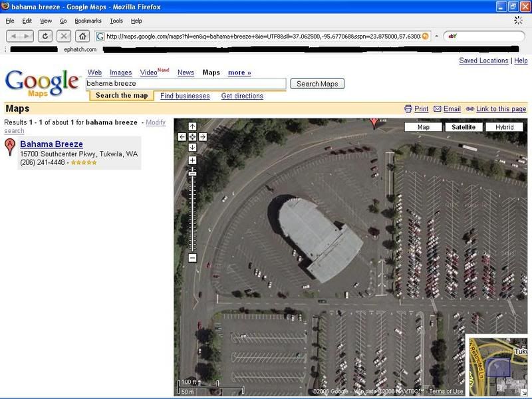Click the browser Forward arrow button
Image resolution: width=532 pixels, height=399 pixels.
26,36
